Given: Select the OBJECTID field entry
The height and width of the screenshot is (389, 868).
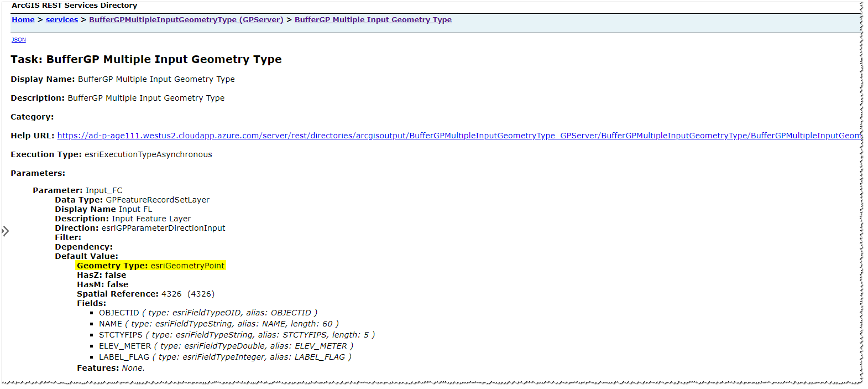Looking at the screenshot, I should tap(208, 313).
